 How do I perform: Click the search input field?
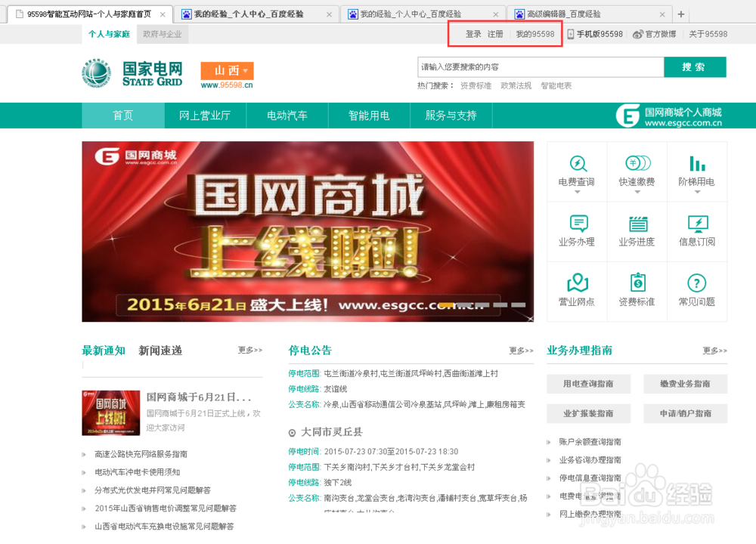coord(541,67)
